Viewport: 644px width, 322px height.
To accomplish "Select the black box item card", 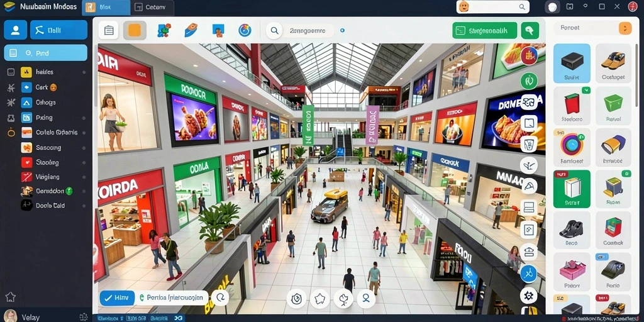I will pos(572,64).
